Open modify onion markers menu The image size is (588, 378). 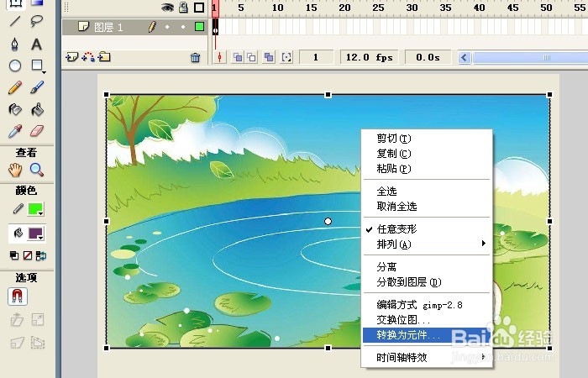click(286, 57)
